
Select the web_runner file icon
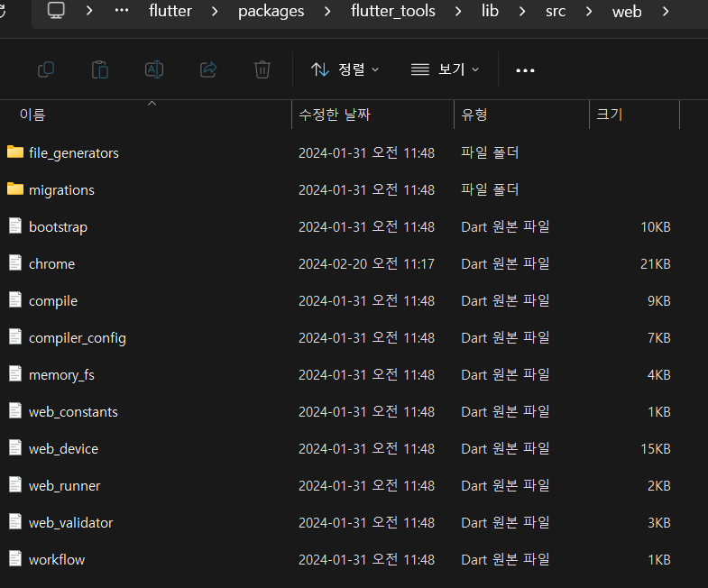(x=15, y=484)
